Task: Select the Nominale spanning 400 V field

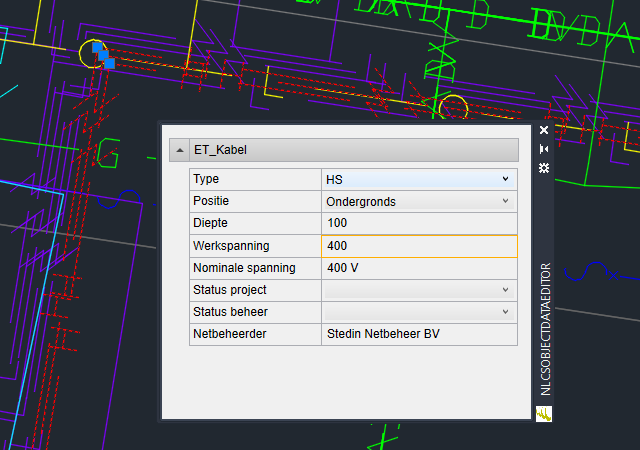Action: pyautogui.click(x=418, y=267)
